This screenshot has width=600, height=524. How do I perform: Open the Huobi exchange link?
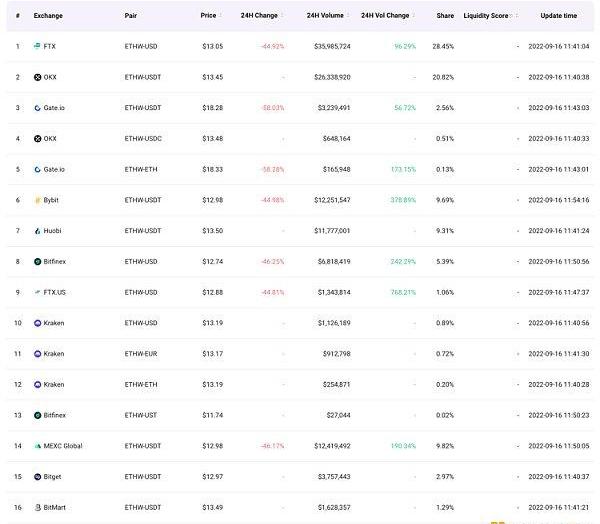coord(52,231)
